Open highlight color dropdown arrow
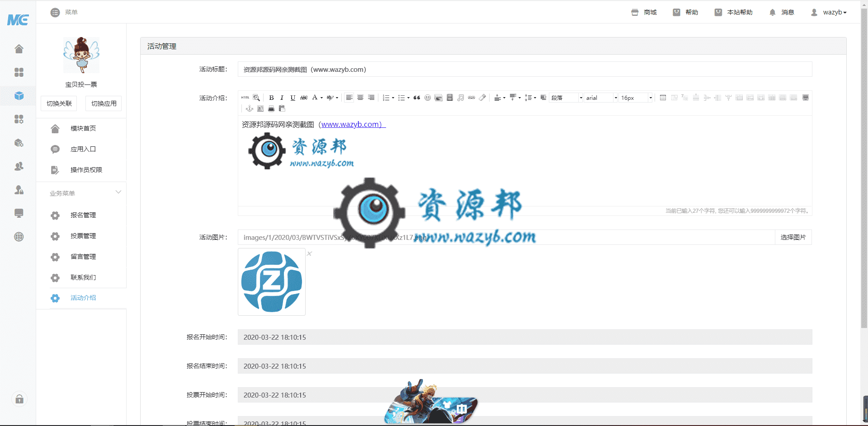 (337, 98)
